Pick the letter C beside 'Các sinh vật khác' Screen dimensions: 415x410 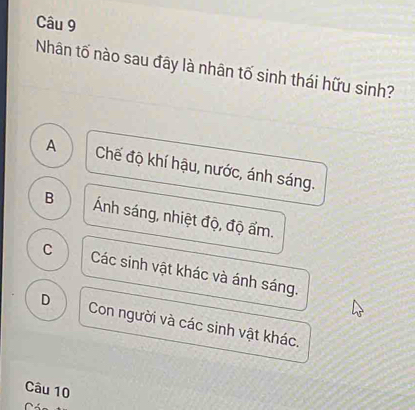click(x=48, y=250)
